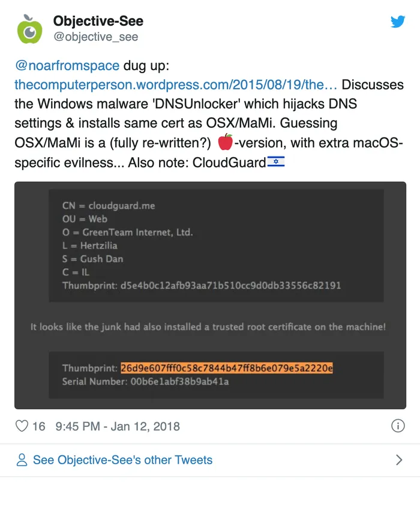Expand other Tweets with the right chevron

click(x=399, y=460)
